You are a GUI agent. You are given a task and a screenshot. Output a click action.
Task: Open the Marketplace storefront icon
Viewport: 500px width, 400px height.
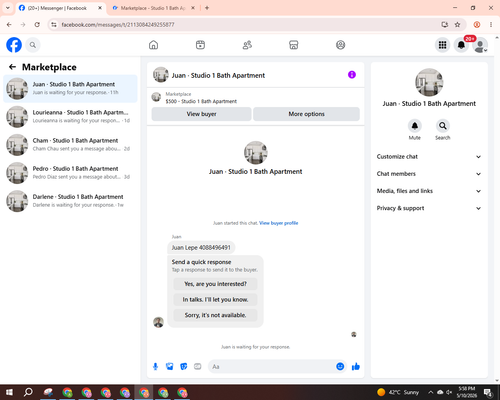coord(294,45)
